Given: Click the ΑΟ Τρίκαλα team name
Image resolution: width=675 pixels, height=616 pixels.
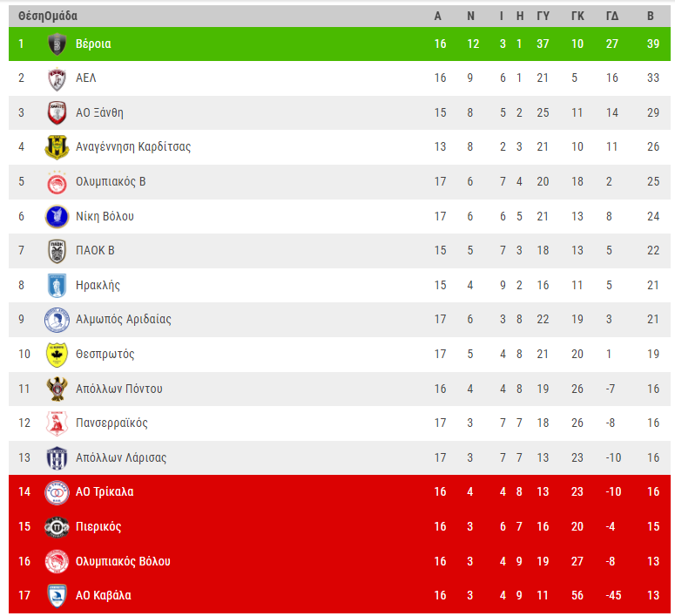Looking at the screenshot, I should click(105, 492).
